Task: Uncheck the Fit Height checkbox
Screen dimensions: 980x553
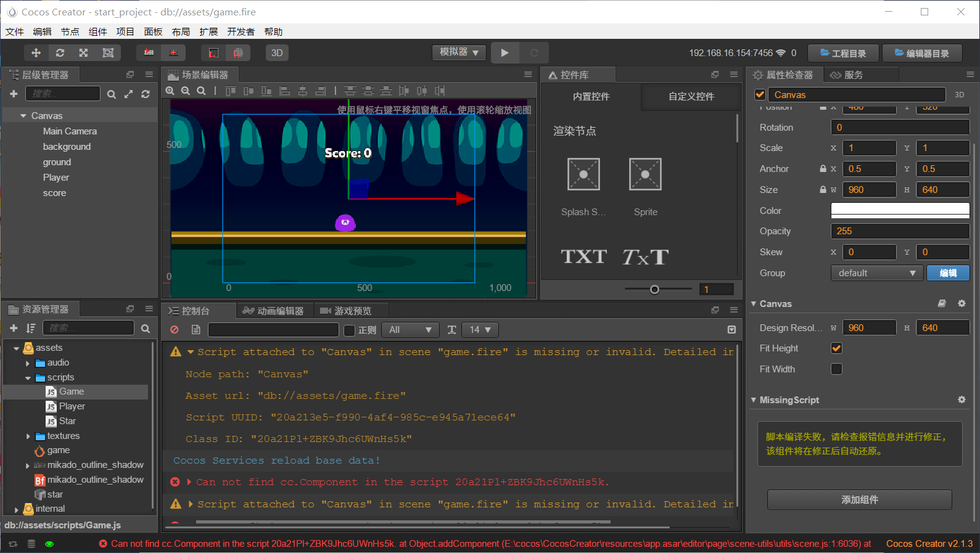Action: [836, 348]
